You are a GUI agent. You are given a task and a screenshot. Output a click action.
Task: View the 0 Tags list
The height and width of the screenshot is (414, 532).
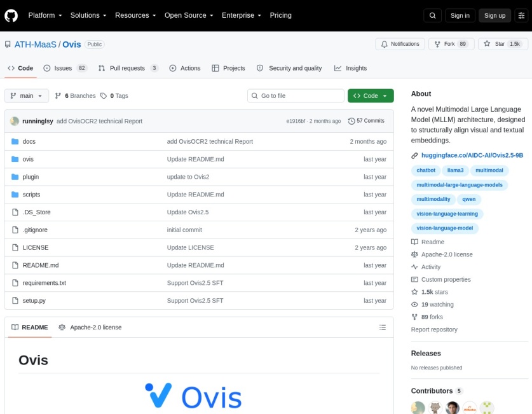pyautogui.click(x=114, y=95)
